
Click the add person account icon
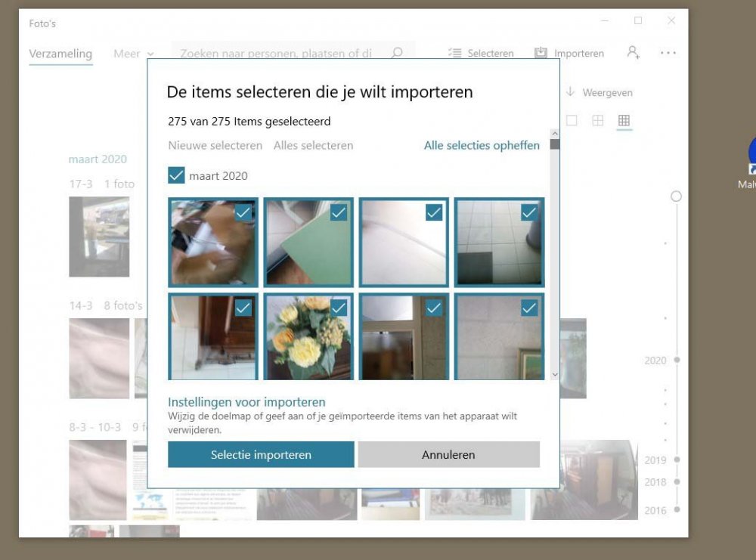633,52
